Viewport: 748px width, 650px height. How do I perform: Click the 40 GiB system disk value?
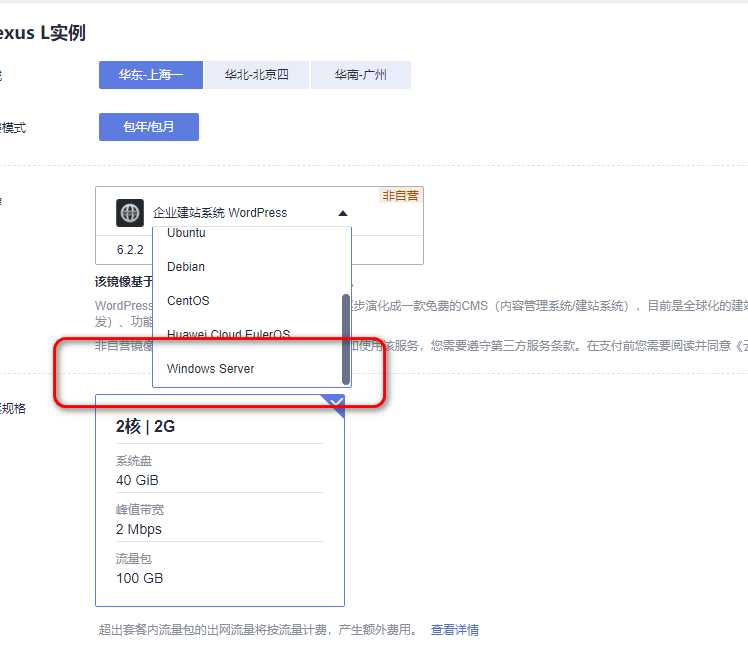point(137,480)
